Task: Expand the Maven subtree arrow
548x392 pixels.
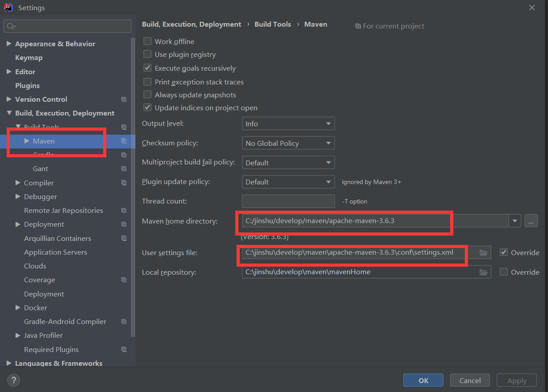Action: point(27,141)
